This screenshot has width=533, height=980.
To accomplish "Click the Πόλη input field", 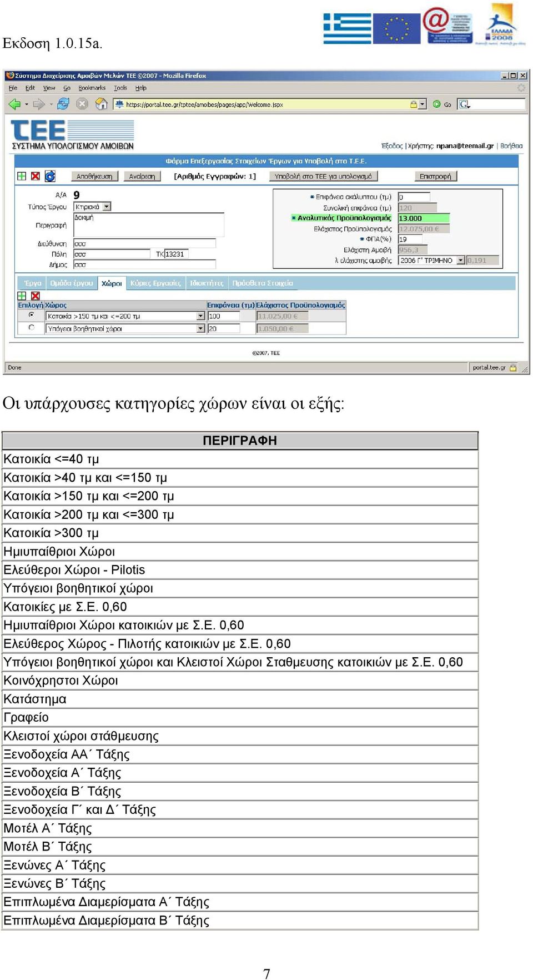I will (x=112, y=254).
